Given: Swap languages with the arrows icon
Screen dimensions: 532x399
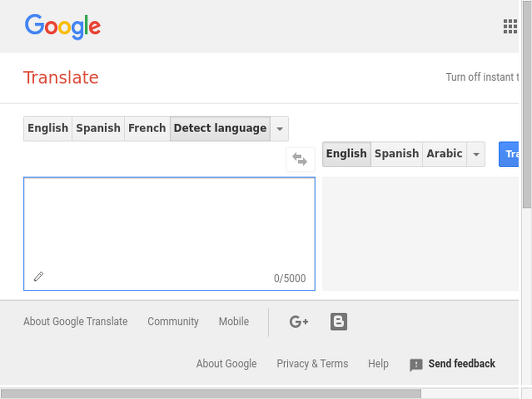Looking at the screenshot, I should (x=300, y=159).
